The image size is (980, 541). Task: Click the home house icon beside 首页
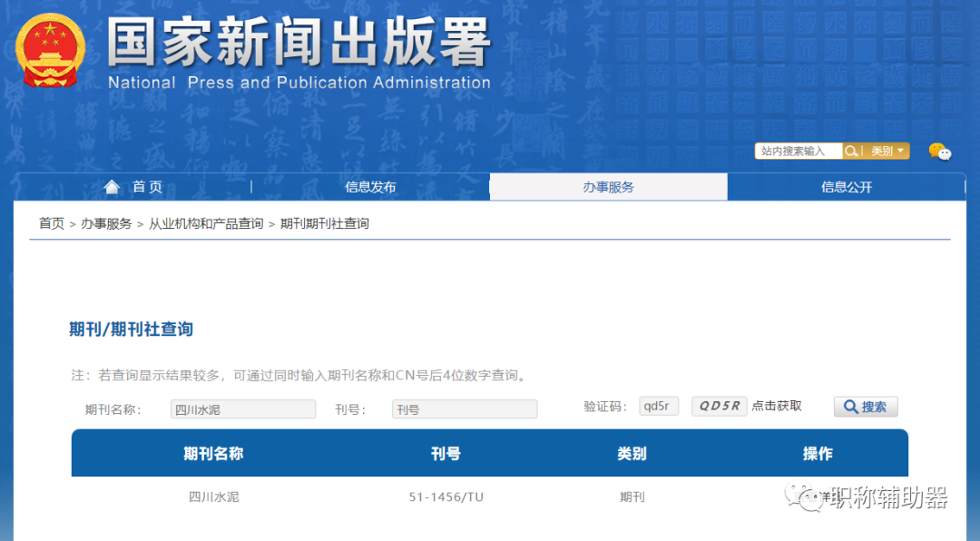[x=114, y=187]
